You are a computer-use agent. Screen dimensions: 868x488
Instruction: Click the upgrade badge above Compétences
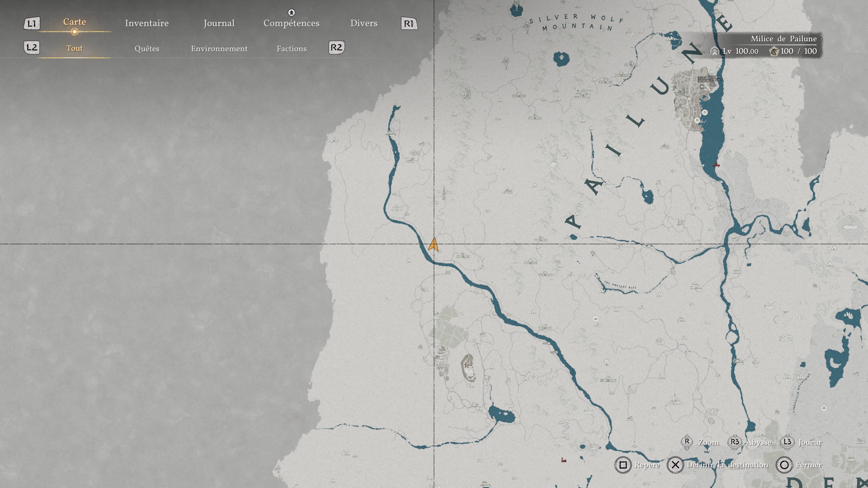291,12
